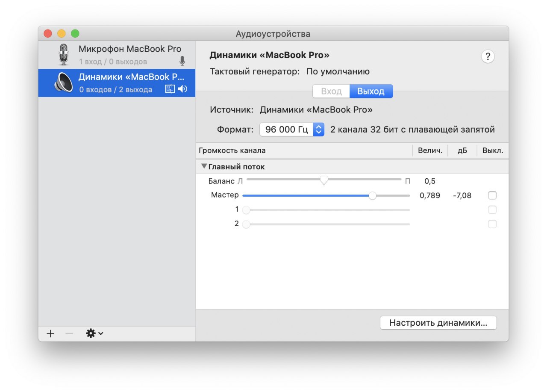This screenshot has height=392, width=547.
Task: Click the sound output volume indicator icon
Action: (182, 89)
